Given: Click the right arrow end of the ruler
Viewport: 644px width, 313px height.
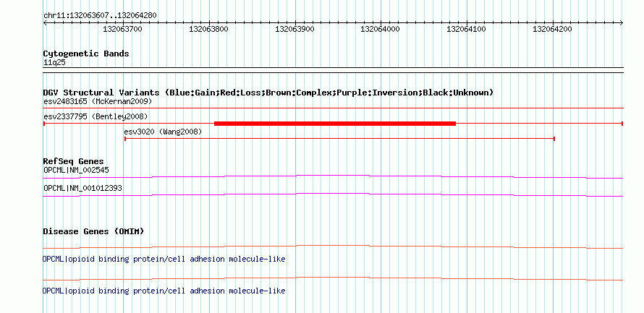Looking at the screenshot, I should (621, 23).
